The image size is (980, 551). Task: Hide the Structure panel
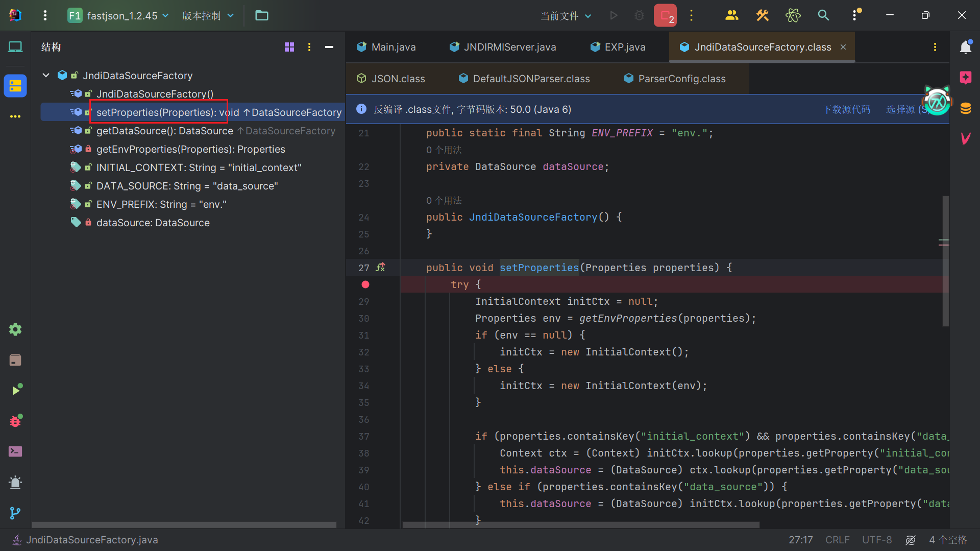(x=329, y=47)
